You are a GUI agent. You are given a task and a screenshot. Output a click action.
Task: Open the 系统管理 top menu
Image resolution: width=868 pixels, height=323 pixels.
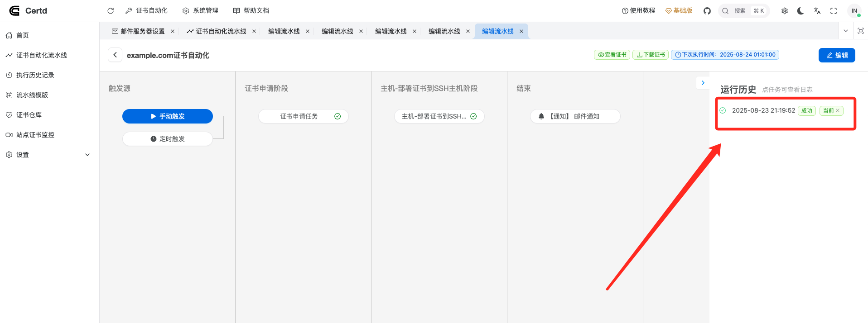200,10
